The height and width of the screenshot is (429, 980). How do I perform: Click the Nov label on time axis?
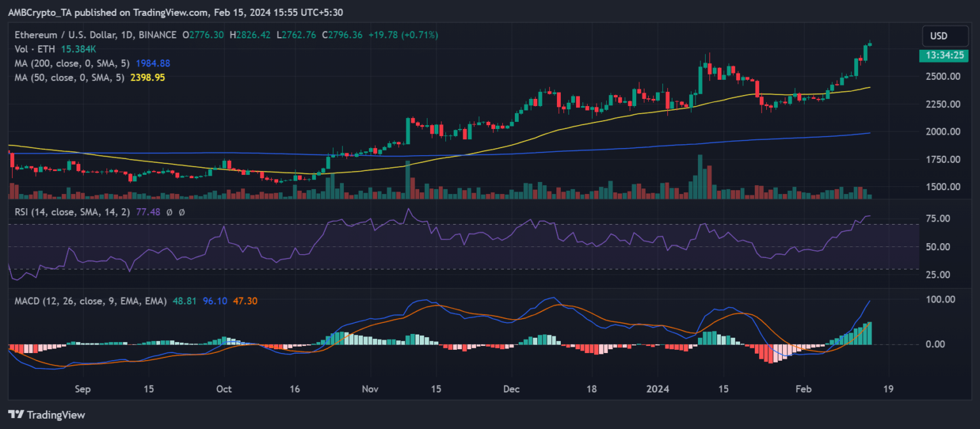[x=370, y=388]
